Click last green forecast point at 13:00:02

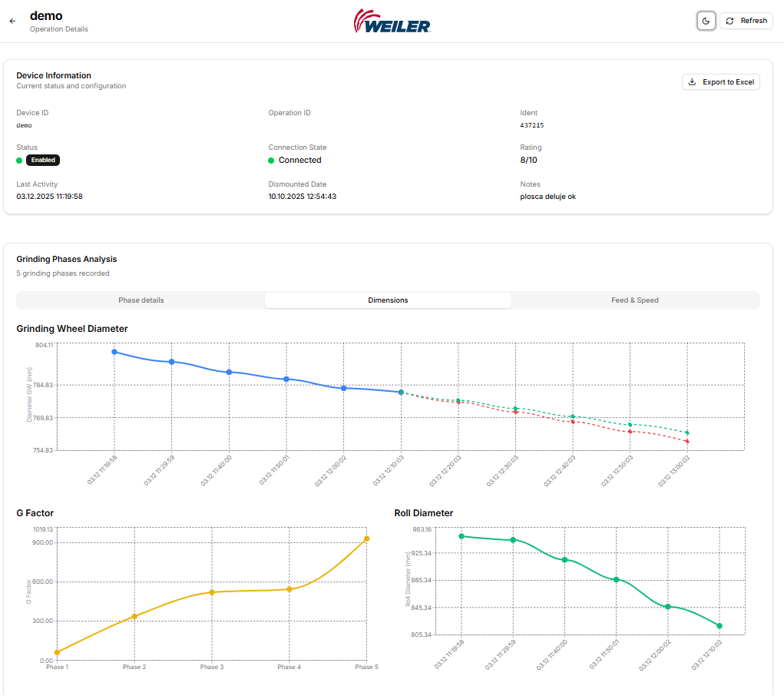pos(687,433)
